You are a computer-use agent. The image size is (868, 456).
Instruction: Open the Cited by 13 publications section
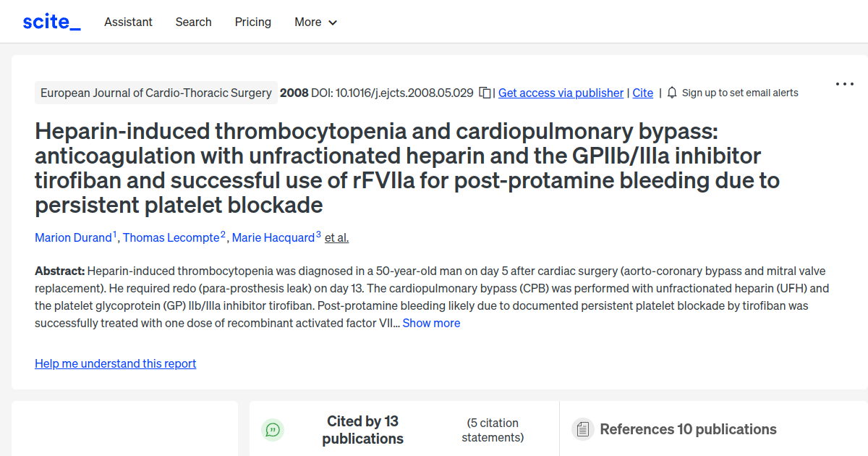pos(362,429)
